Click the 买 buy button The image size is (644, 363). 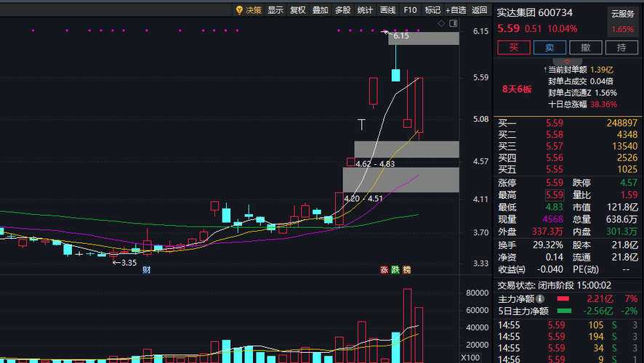pyautogui.click(x=514, y=48)
